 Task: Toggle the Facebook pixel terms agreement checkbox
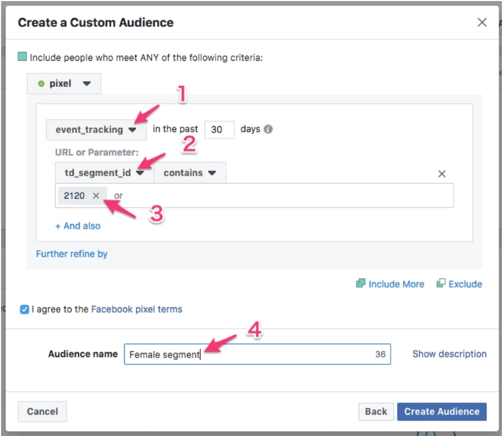pos(24,310)
